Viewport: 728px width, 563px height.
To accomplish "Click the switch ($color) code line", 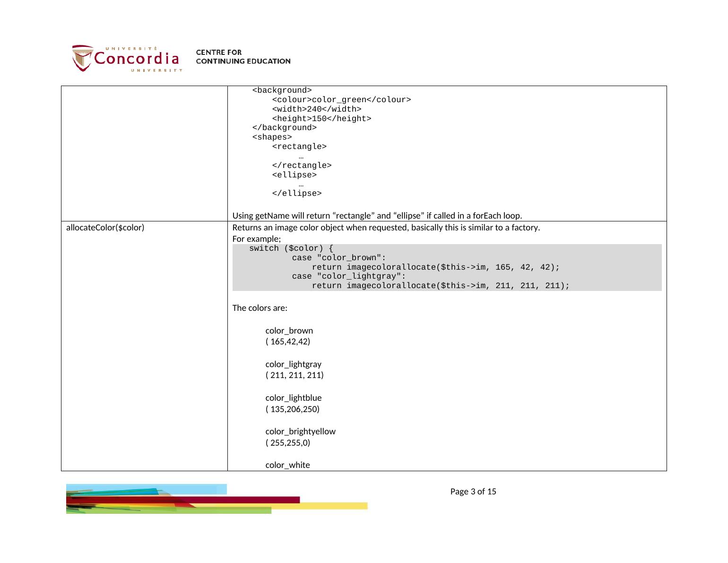I will 291,248.
